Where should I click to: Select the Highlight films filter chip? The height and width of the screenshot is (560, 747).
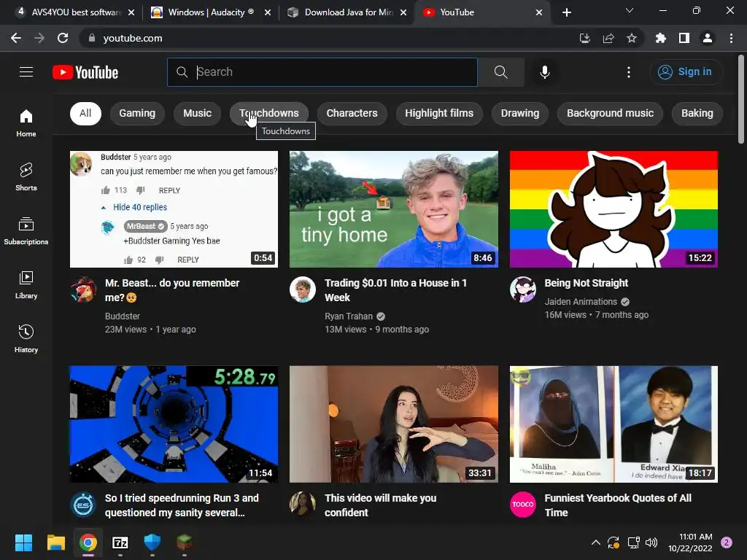[439, 113]
